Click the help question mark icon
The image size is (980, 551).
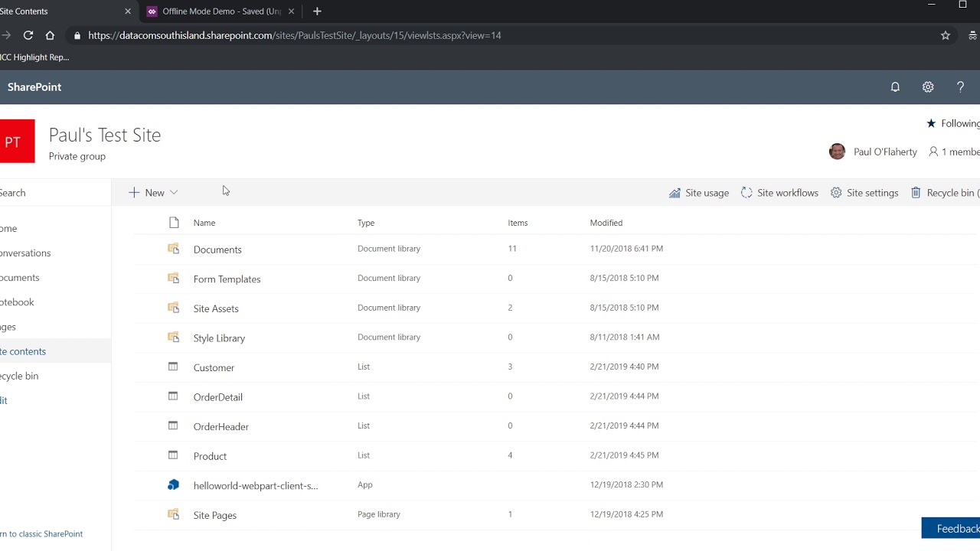(x=960, y=87)
